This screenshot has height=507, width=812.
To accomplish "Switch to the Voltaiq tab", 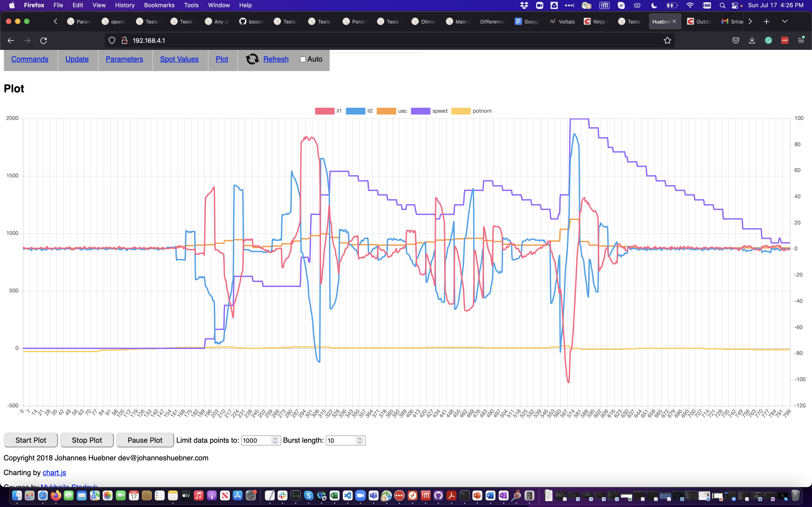I will coord(562,22).
